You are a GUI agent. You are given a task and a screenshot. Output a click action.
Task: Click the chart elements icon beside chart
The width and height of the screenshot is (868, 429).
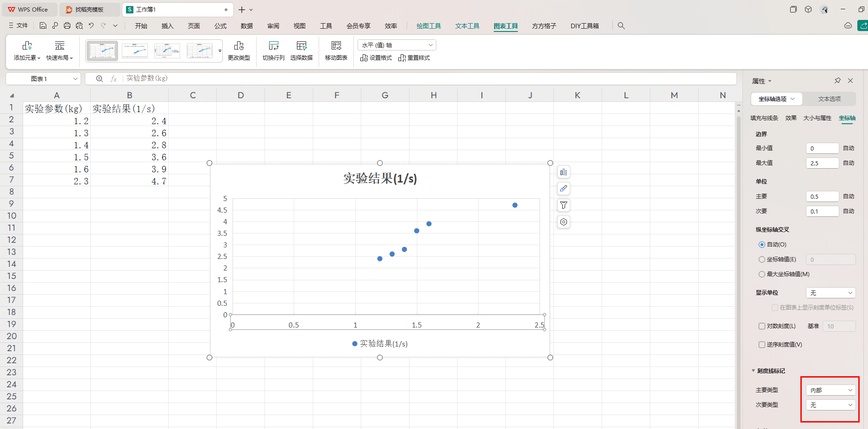[564, 172]
